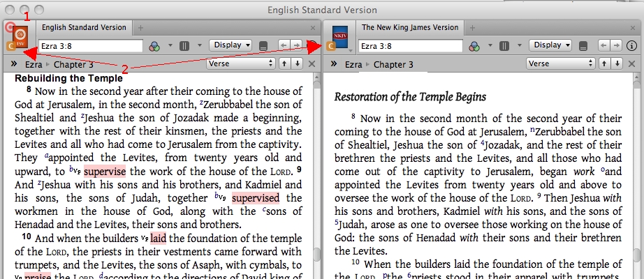The width and height of the screenshot is (644, 279).
Task: Open footnote 'a' before 'appointed' in ESV
Action: pyautogui.click(x=46, y=156)
